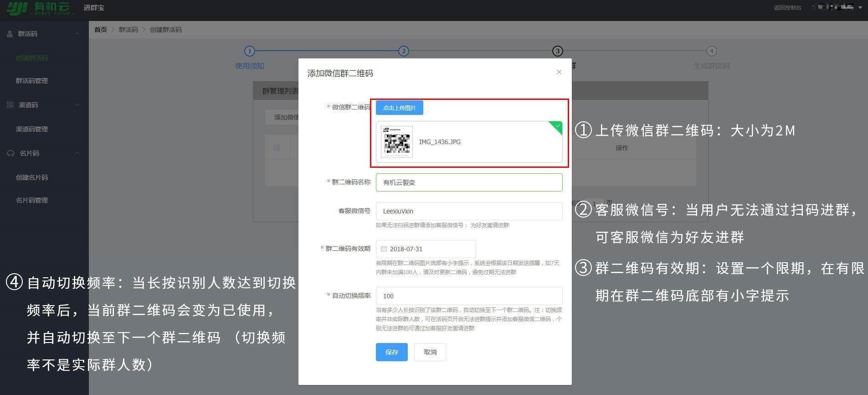Click the headset icon beside 名片码
The width and height of the screenshot is (868, 395).
(10, 153)
